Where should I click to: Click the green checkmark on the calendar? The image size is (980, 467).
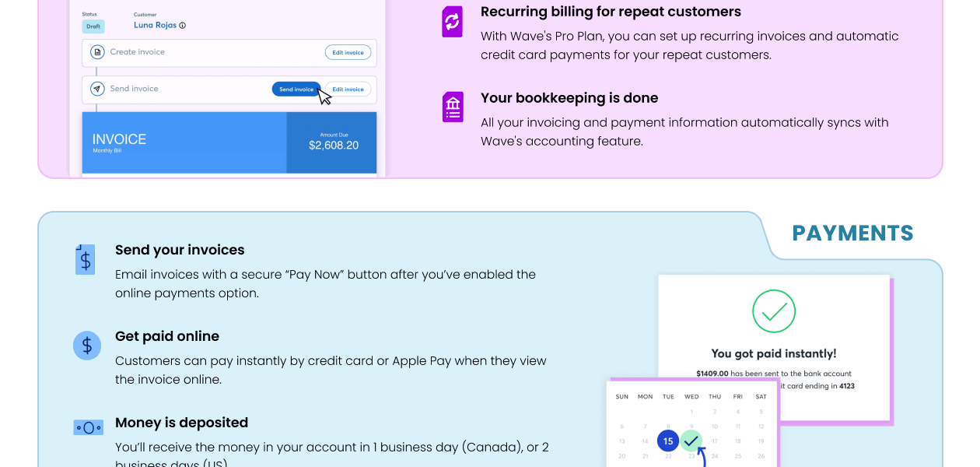[x=691, y=441]
